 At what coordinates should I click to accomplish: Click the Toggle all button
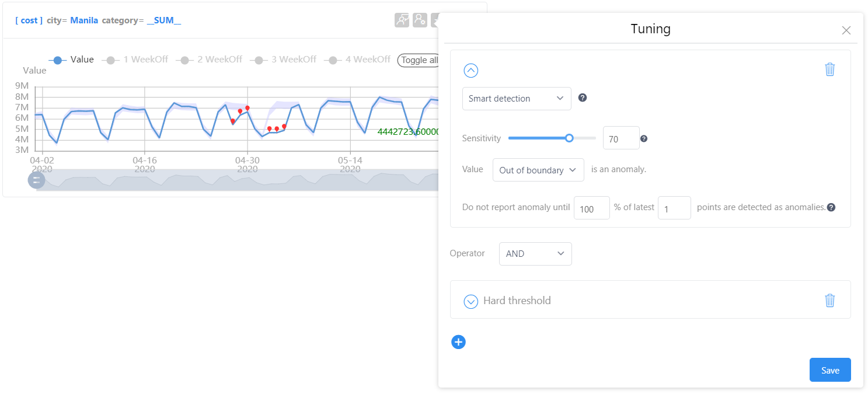[x=419, y=60]
